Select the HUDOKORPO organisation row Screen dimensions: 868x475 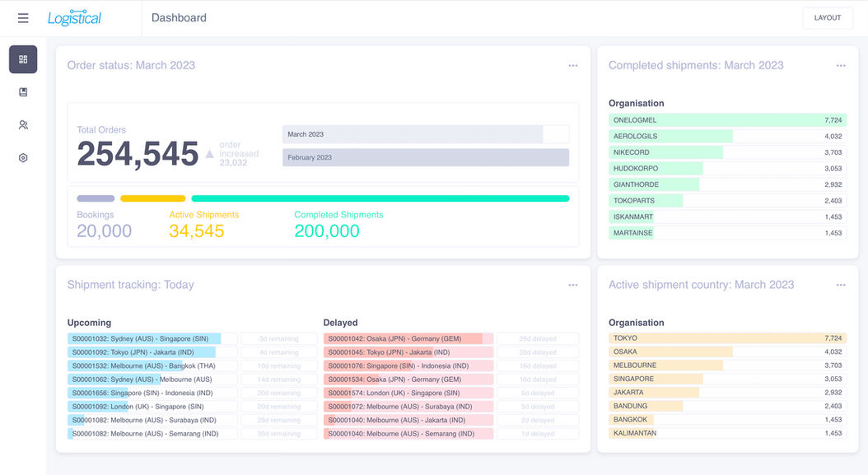[727, 168]
